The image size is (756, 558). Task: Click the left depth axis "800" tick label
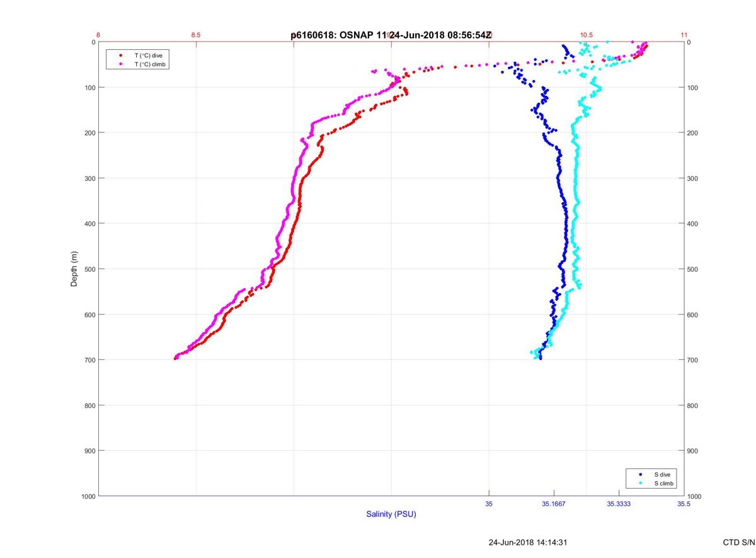89,405
